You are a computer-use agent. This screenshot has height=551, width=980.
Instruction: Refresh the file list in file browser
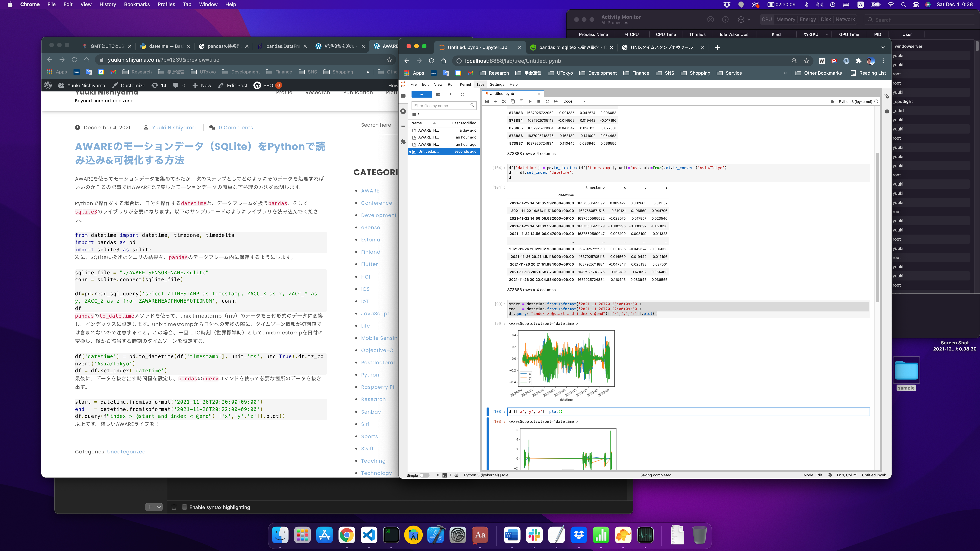[462, 94]
